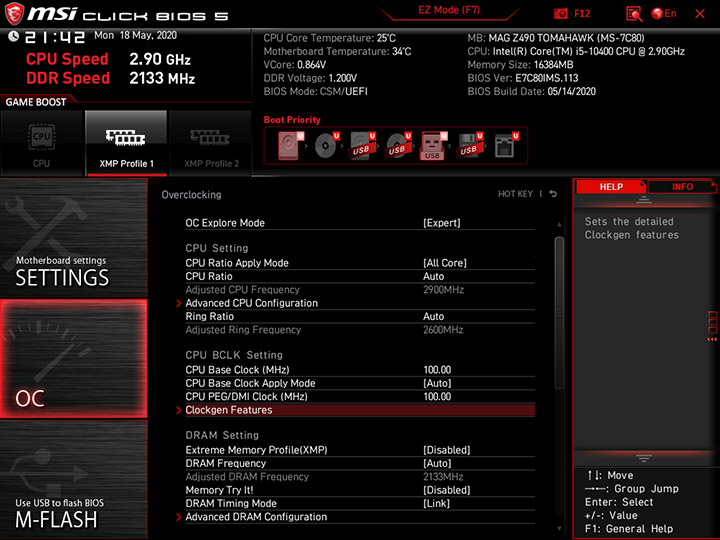Screen dimensions: 720x540
Task: Change language via the En globe icon
Action: pos(664,14)
